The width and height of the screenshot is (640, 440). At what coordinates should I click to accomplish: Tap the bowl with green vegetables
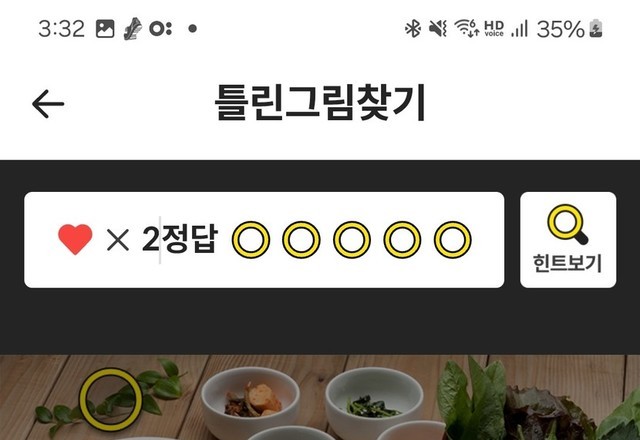pyautogui.click(x=373, y=400)
